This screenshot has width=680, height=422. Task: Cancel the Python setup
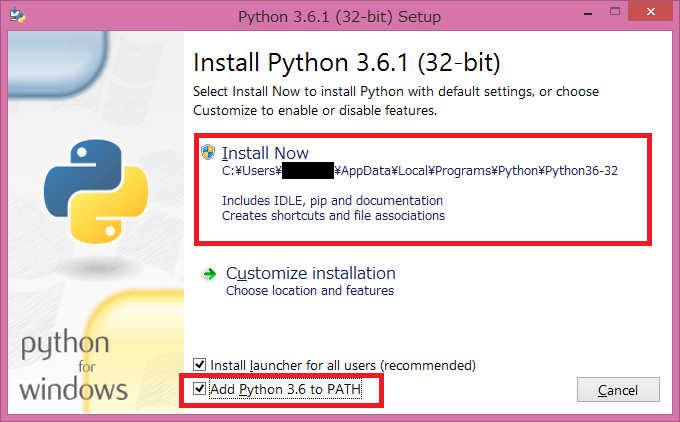click(x=618, y=390)
